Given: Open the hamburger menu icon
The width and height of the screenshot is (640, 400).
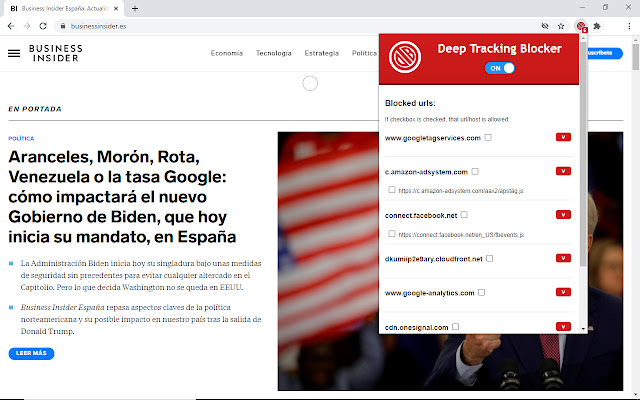Looking at the screenshot, I should click(x=14, y=53).
